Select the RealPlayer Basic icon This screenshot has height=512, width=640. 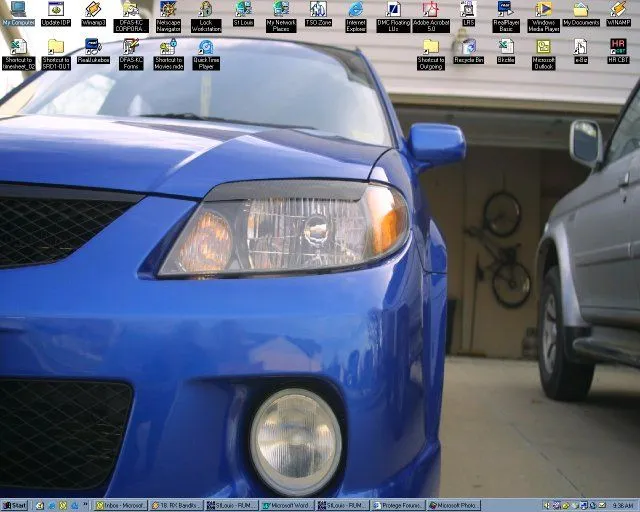pyautogui.click(x=506, y=10)
